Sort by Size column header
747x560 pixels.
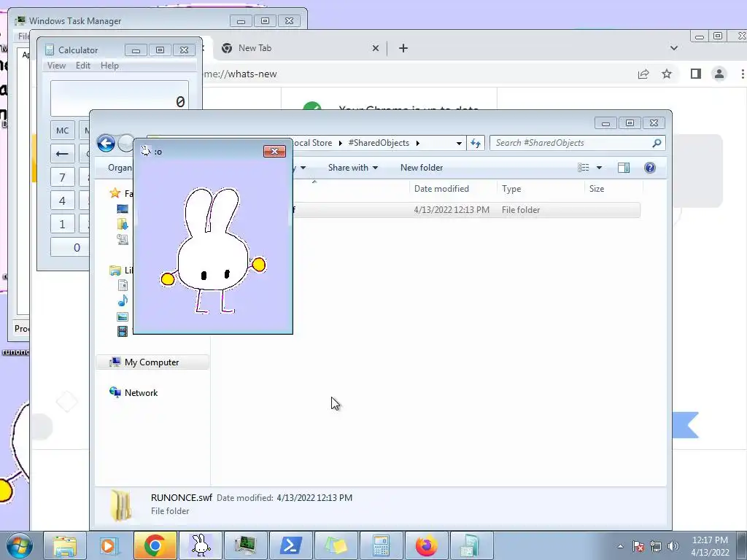click(x=614, y=189)
